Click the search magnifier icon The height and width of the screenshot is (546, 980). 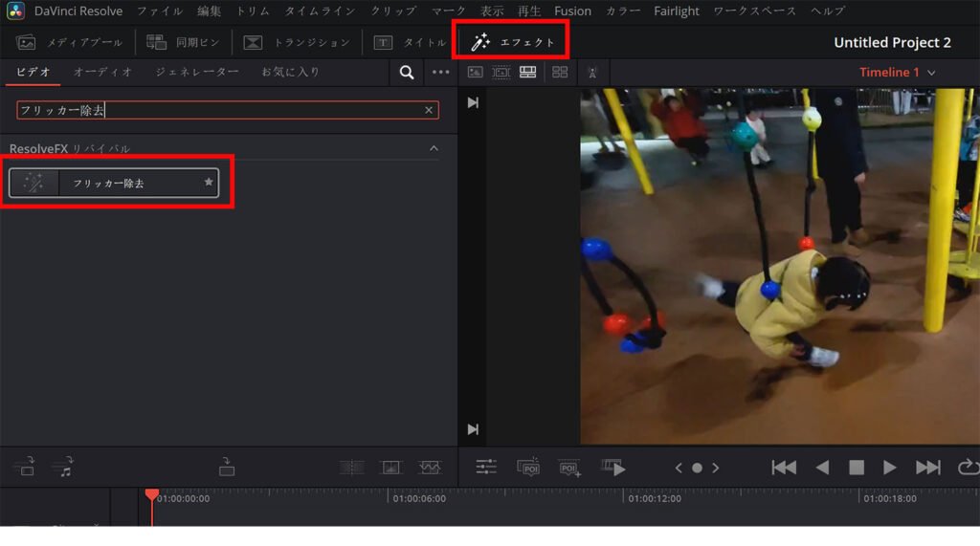coord(407,73)
